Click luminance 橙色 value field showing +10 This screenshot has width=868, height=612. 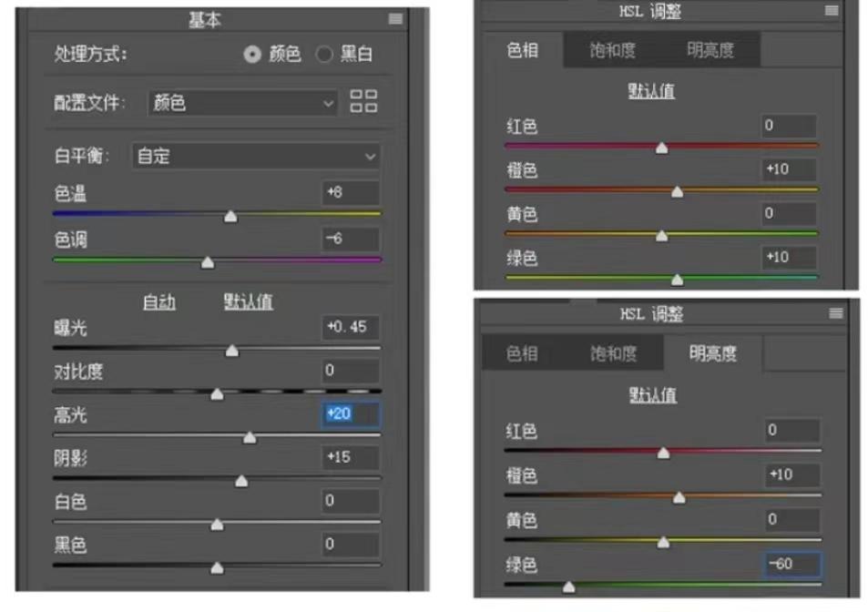click(x=792, y=474)
